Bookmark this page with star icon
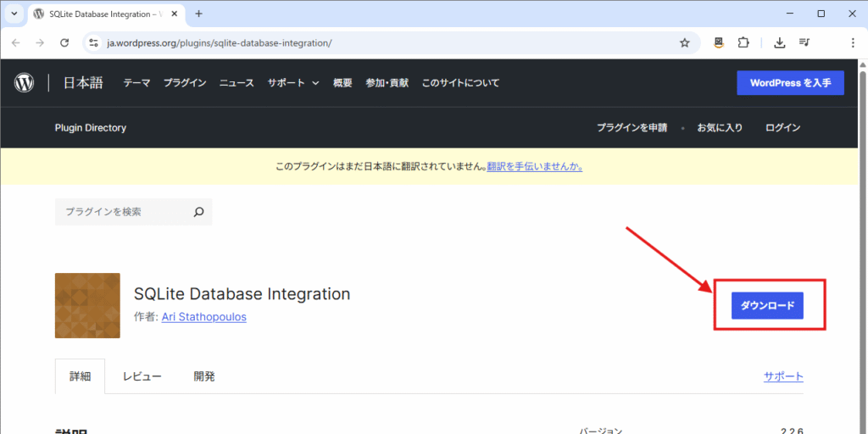 point(685,42)
